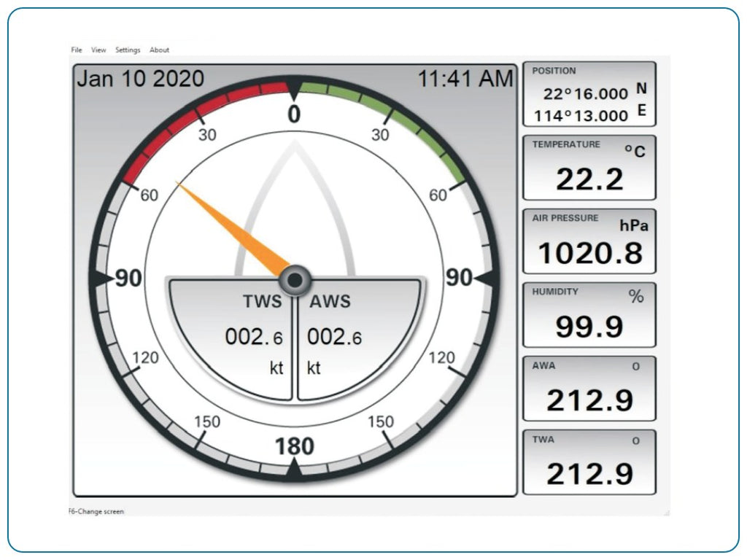Click the center hub of the wind gauge
Viewport: 747px width, 560px height.
[x=295, y=279]
